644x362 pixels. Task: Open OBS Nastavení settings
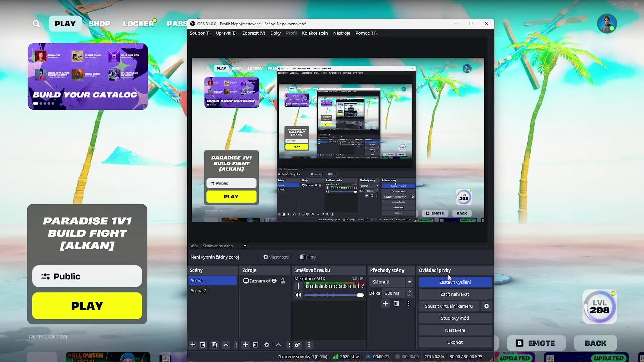(455, 330)
